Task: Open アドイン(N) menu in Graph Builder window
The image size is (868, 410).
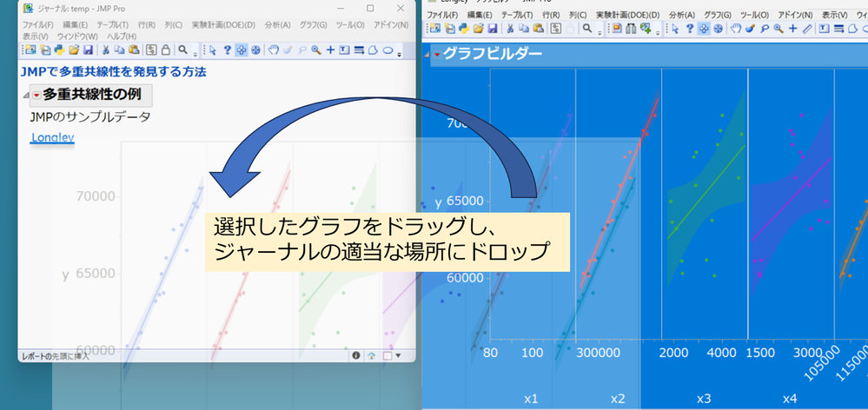Action: [796, 15]
